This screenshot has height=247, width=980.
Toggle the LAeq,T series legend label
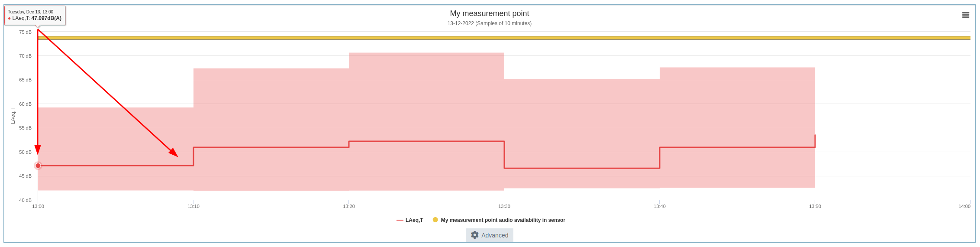[x=414, y=220]
